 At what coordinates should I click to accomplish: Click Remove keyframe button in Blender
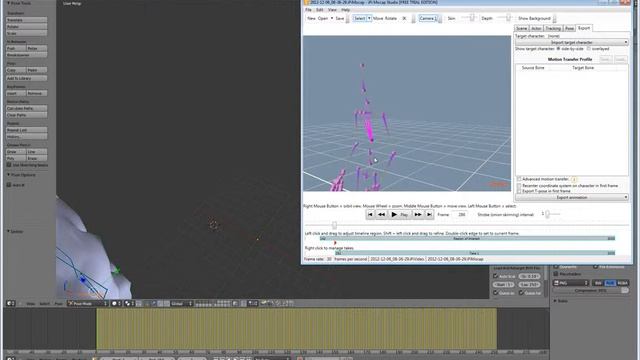pos(37,93)
